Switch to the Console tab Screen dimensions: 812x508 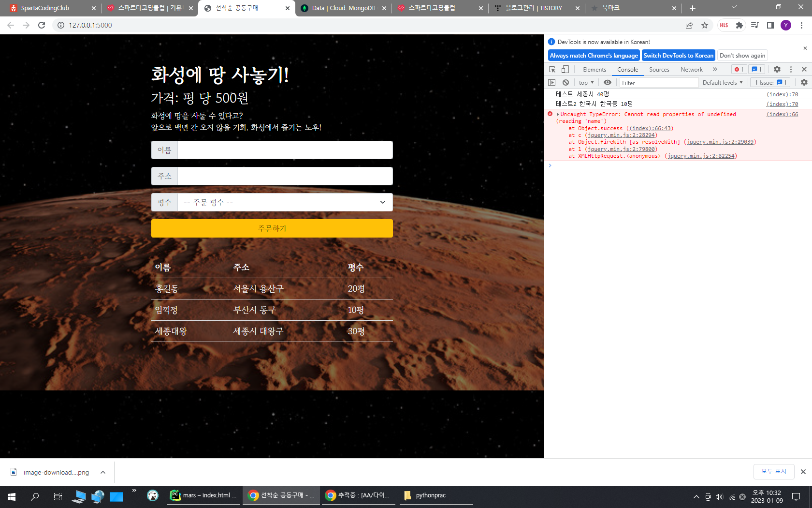(627, 69)
